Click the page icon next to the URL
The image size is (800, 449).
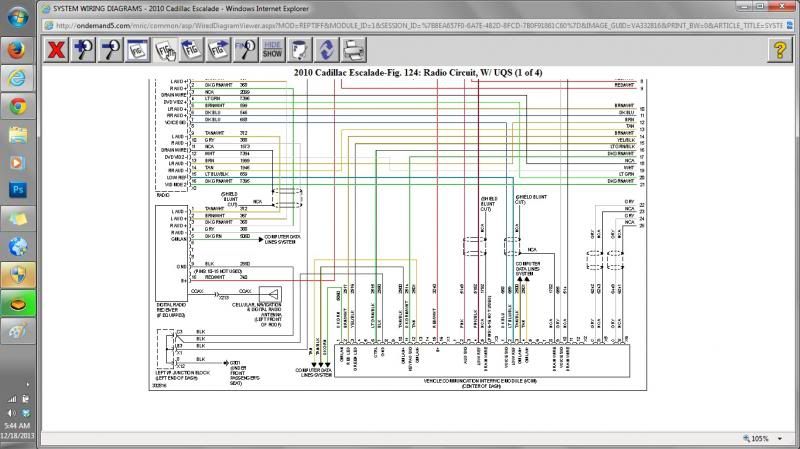point(48,26)
